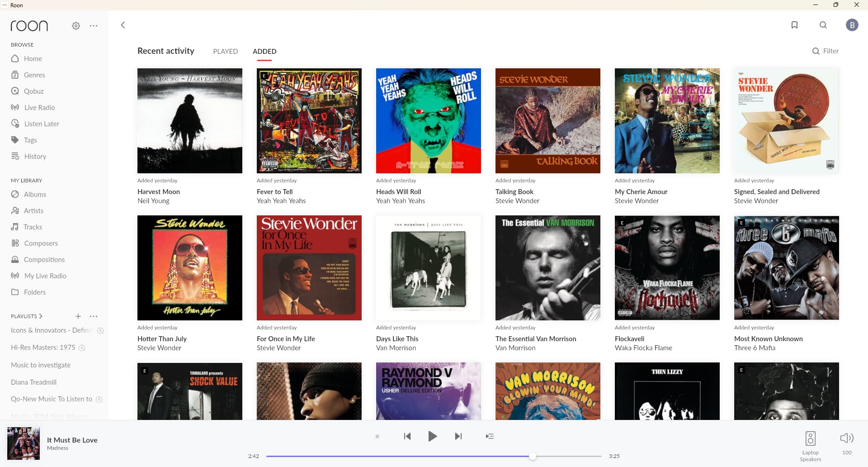This screenshot has width=868, height=467.
Task: Add a new playlist with plus icon
Action: pyautogui.click(x=78, y=316)
